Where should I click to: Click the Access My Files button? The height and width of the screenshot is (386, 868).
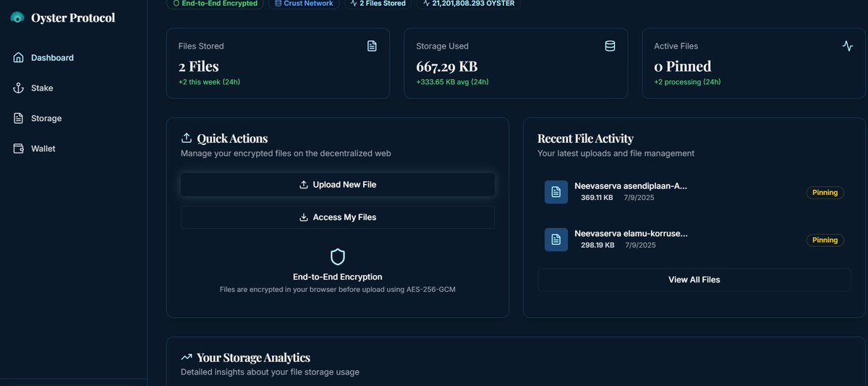point(338,217)
